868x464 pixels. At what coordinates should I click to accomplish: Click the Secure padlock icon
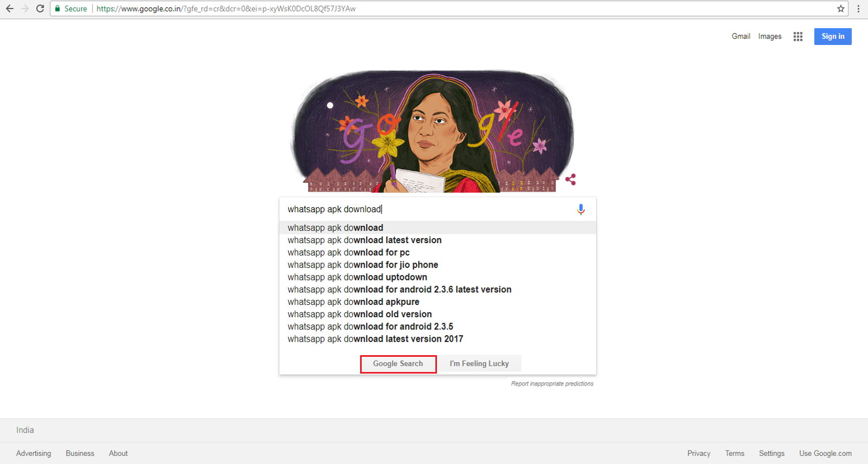(57, 9)
